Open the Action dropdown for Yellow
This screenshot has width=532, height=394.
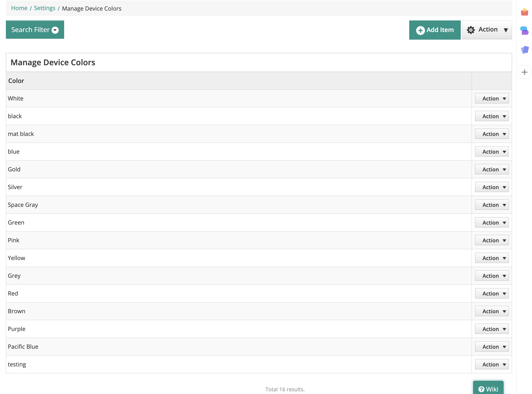tap(492, 258)
